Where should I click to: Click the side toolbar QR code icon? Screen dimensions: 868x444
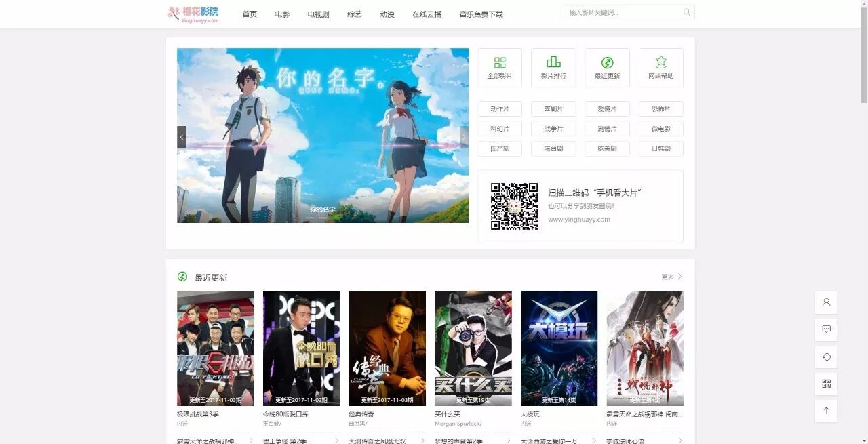pos(826,384)
